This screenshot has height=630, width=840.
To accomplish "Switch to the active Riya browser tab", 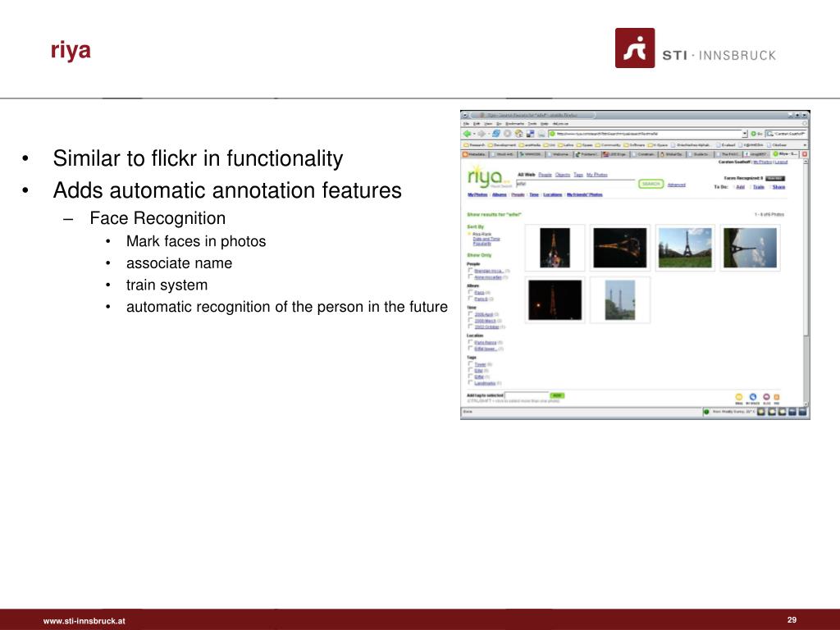I will coord(785,153).
